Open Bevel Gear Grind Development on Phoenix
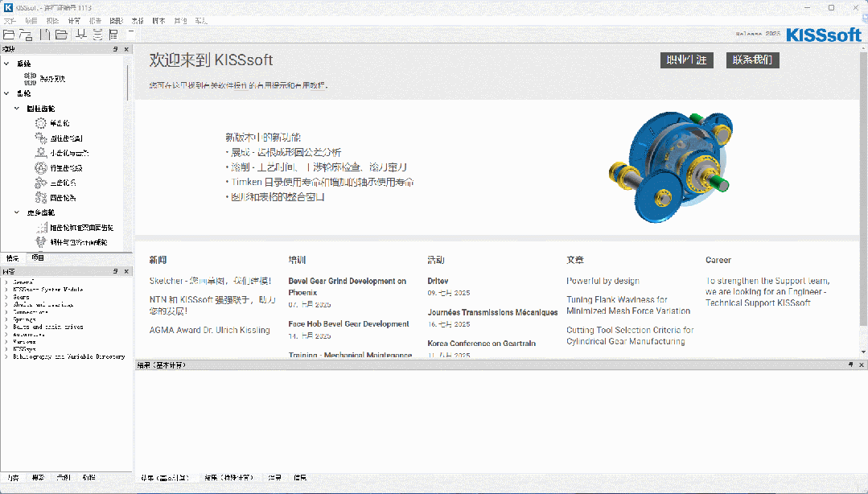The image size is (868, 494). (347, 287)
